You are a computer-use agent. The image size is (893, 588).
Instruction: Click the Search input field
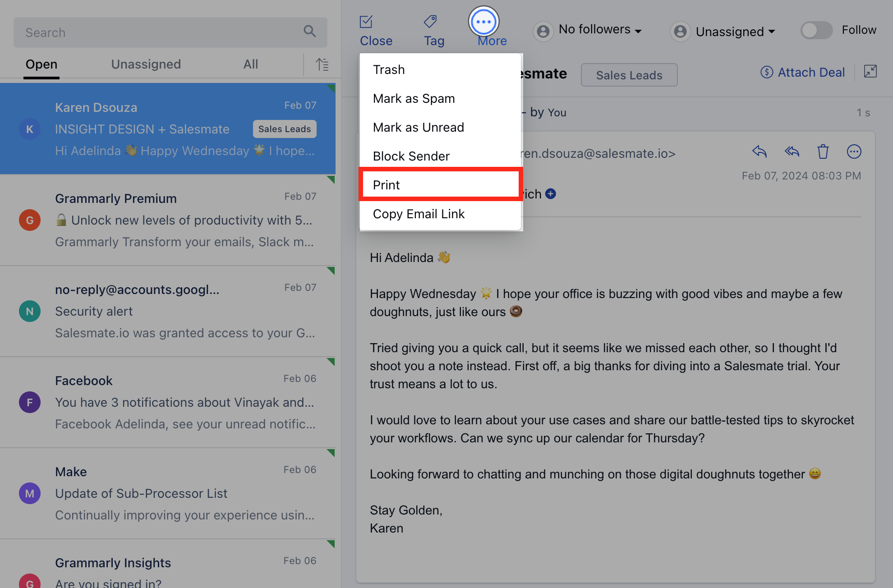click(158, 32)
